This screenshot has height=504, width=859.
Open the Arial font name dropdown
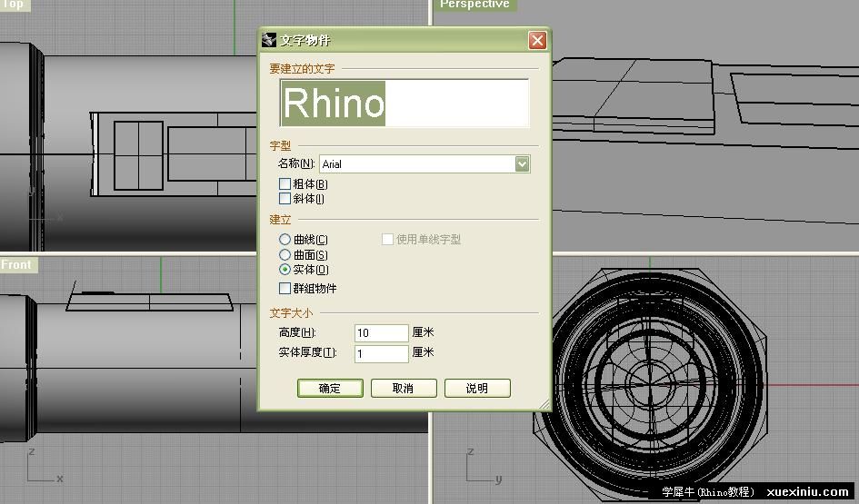point(522,163)
